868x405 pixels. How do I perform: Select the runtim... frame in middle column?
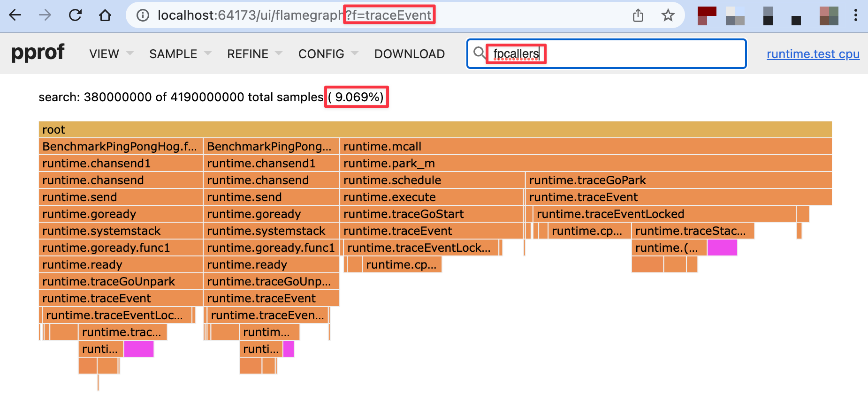point(269,332)
